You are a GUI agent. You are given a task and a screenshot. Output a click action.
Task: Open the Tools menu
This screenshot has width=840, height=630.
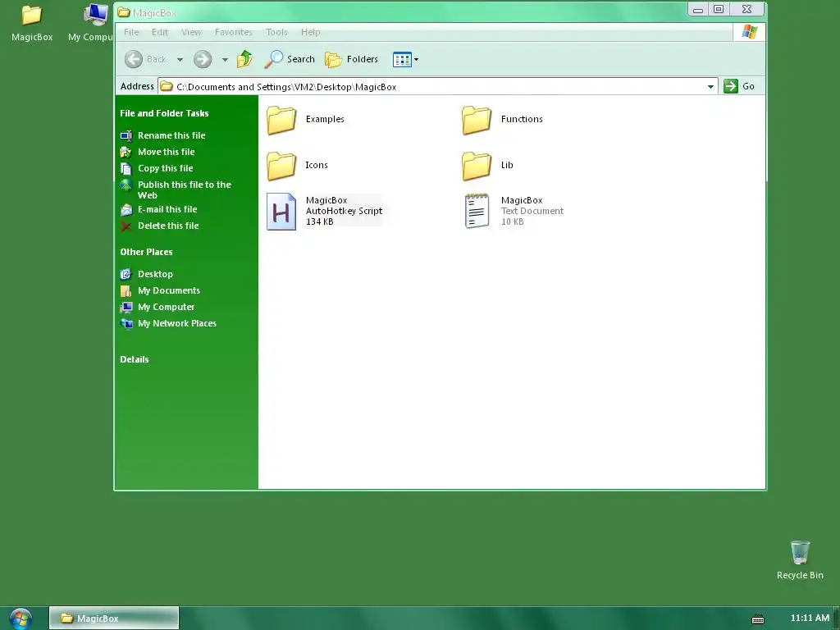pos(276,32)
